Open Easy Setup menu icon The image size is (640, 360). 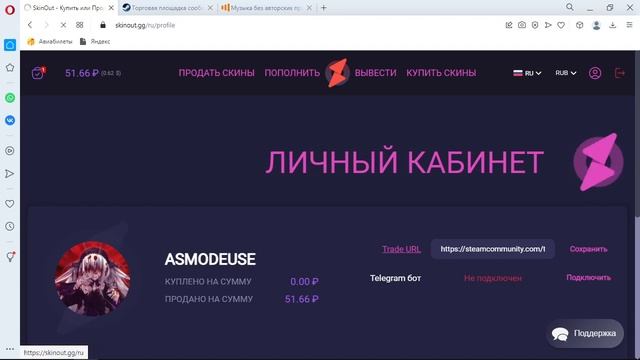pos(629,25)
